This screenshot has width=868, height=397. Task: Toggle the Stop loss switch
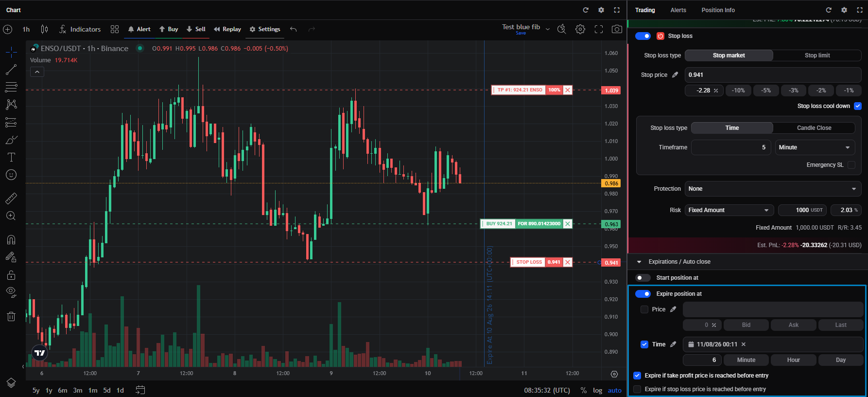coord(643,36)
